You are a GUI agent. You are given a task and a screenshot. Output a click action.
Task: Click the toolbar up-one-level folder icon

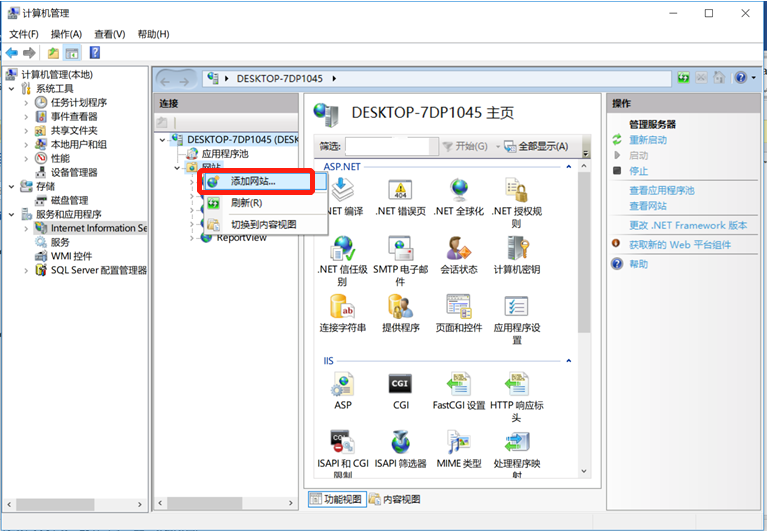[53, 53]
